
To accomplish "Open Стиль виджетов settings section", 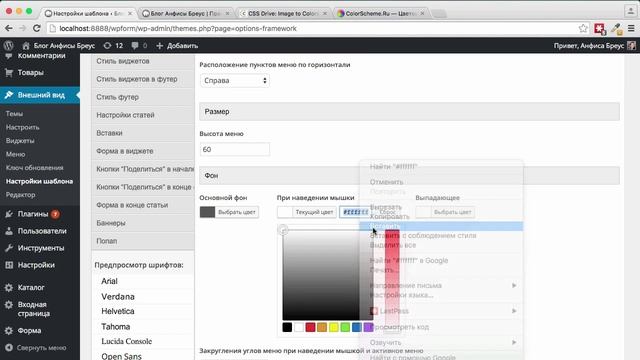I will pos(143,61).
